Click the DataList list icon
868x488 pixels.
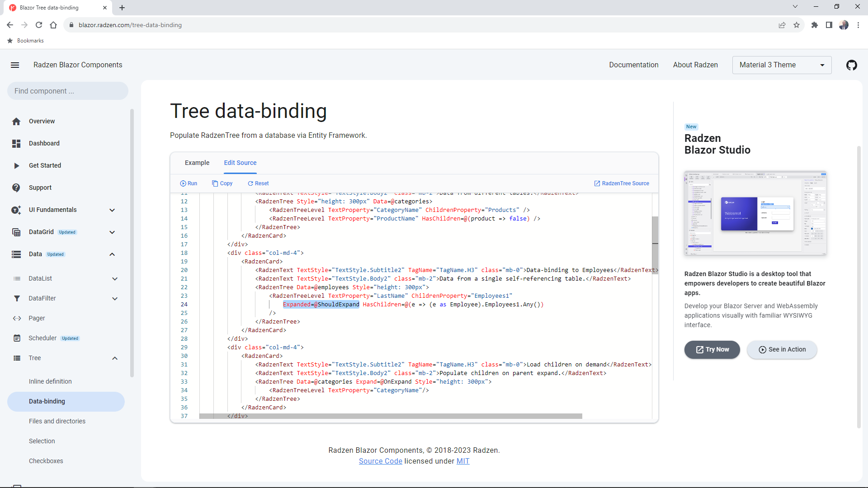tap(17, 278)
